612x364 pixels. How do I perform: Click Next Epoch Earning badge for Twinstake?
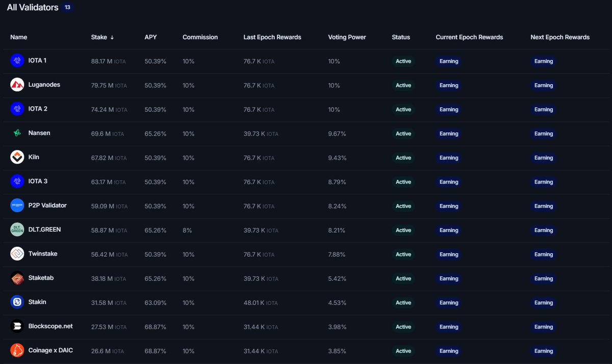pos(544,254)
